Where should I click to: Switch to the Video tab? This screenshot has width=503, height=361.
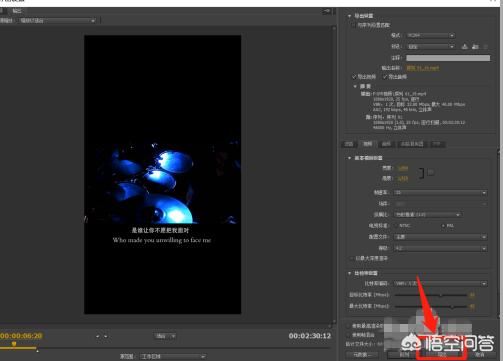(367, 144)
